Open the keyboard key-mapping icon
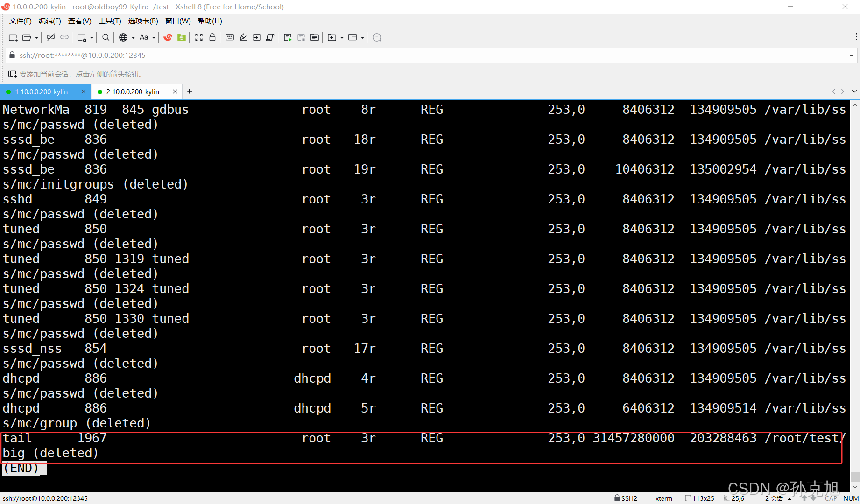Screen dimensions: 860x504 point(230,37)
